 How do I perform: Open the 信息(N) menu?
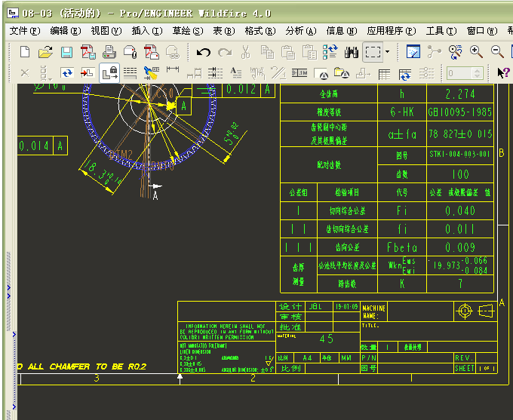[x=342, y=31]
